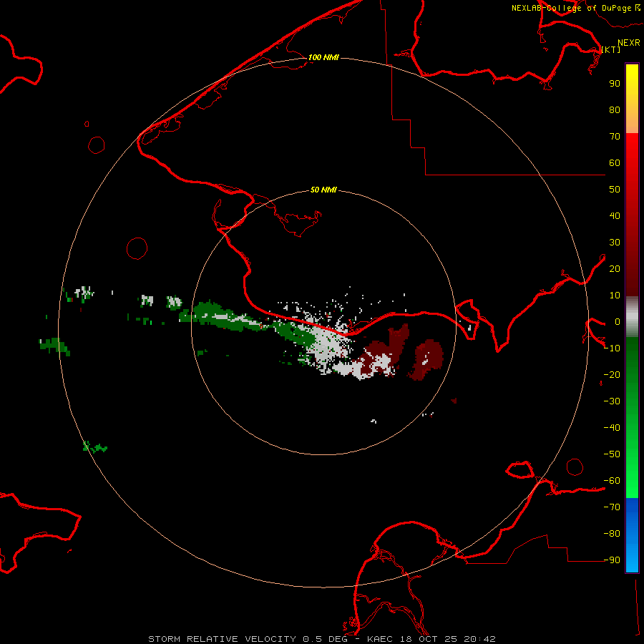
Task: Click the -60 value on the velocity scale
Action: point(612,481)
